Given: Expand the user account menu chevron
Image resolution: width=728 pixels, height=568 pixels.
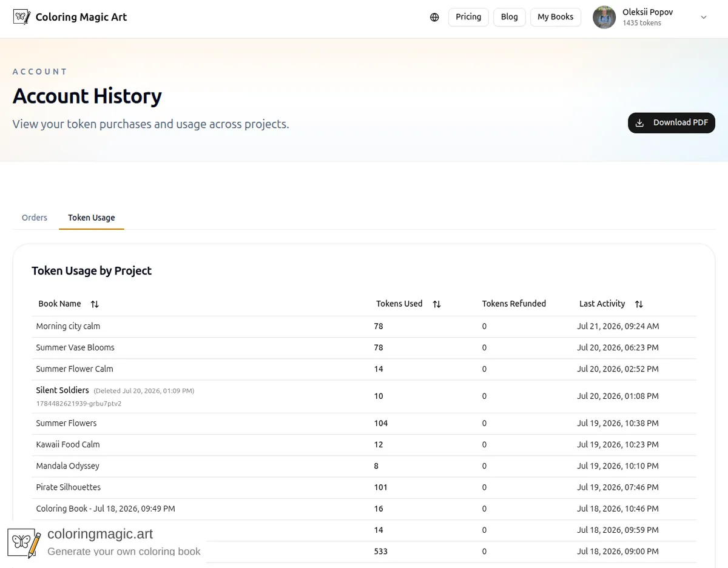Looking at the screenshot, I should (704, 17).
